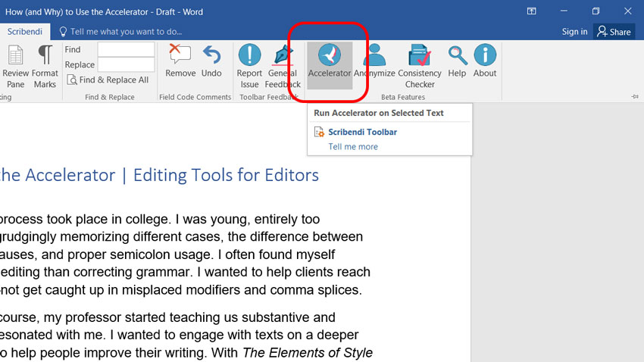Restore down the Word window
The width and height of the screenshot is (644, 362).
pyautogui.click(x=596, y=11)
